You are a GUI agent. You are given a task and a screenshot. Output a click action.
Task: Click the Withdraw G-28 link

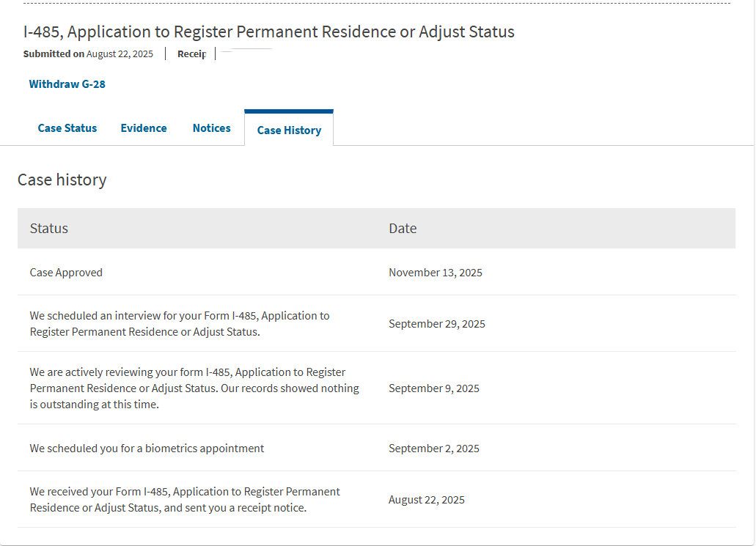coord(67,84)
